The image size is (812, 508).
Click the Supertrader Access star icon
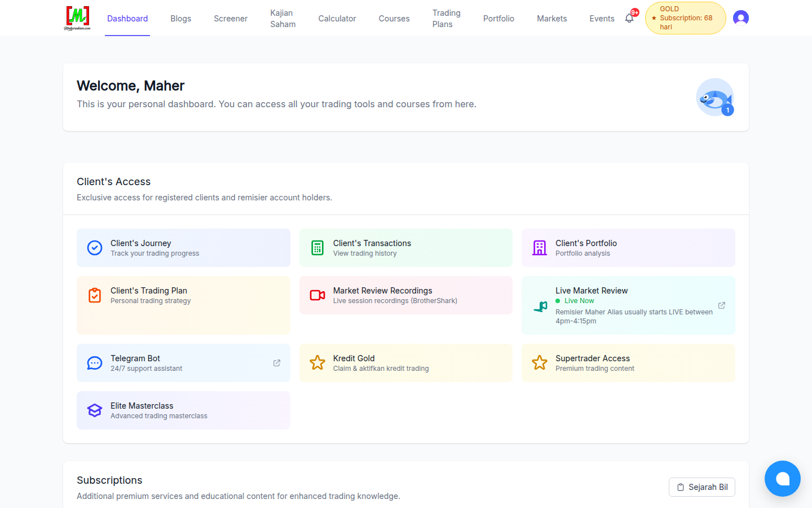(540, 362)
